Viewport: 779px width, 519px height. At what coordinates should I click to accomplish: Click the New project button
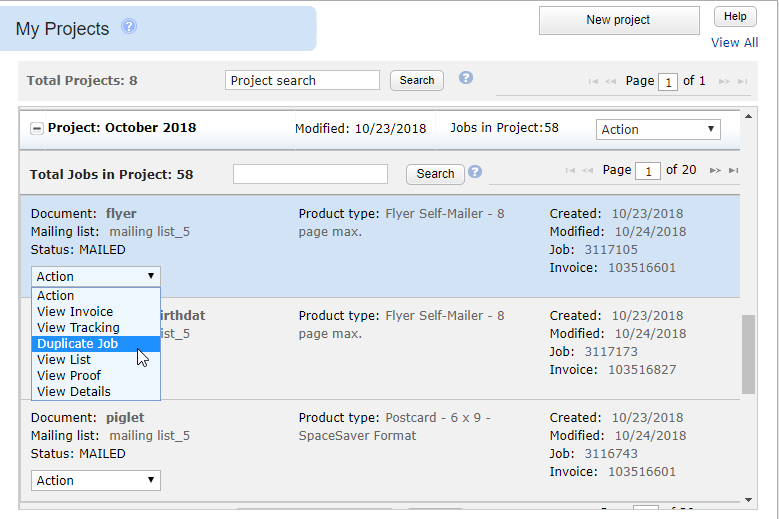pyautogui.click(x=618, y=20)
